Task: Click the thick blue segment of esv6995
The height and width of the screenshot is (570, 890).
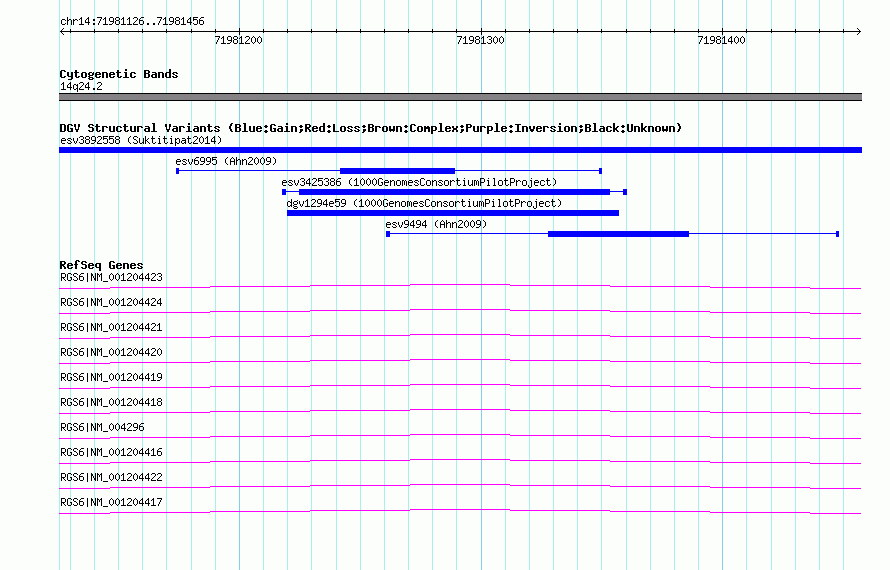Action: click(x=397, y=171)
